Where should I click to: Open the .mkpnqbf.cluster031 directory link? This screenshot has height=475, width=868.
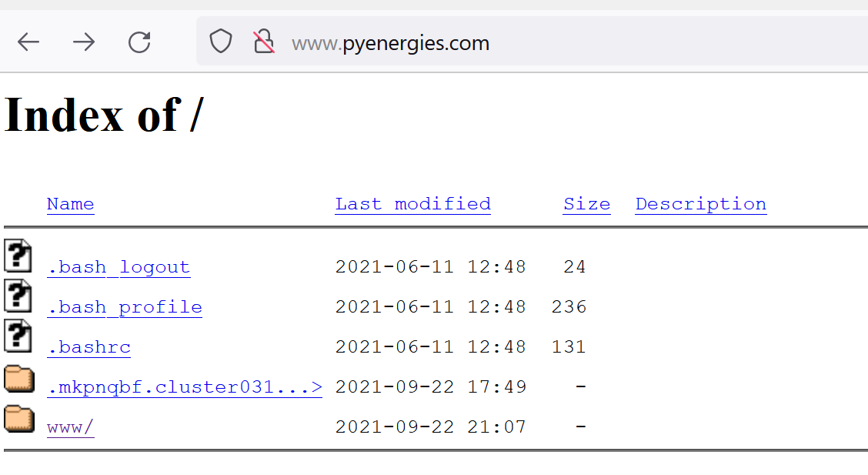(x=184, y=387)
